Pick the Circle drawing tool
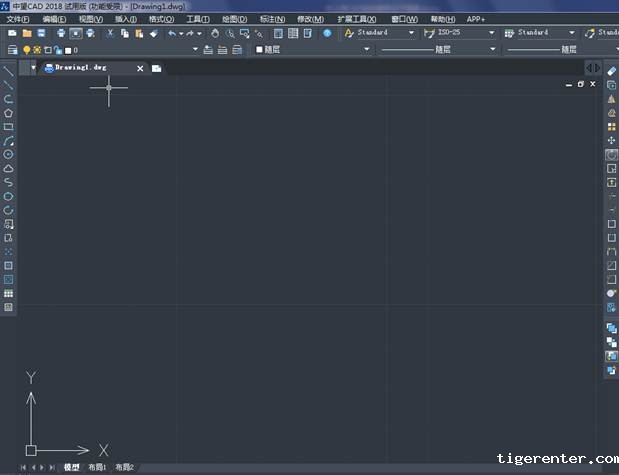619x475 pixels. coord(9,155)
